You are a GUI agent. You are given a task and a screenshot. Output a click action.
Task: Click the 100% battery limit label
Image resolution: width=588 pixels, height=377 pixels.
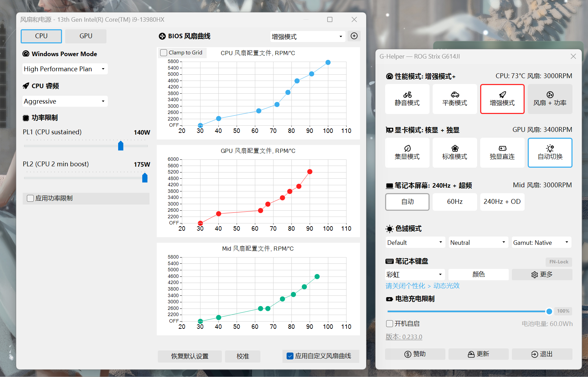click(563, 311)
